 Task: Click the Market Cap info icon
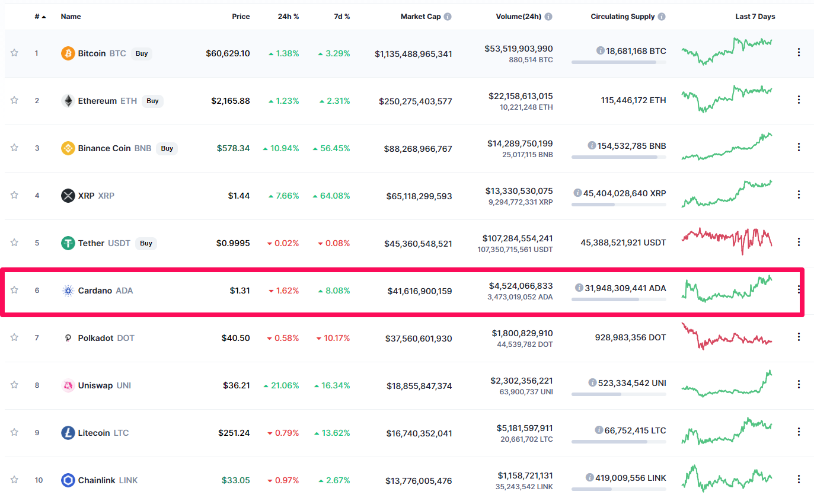(448, 17)
